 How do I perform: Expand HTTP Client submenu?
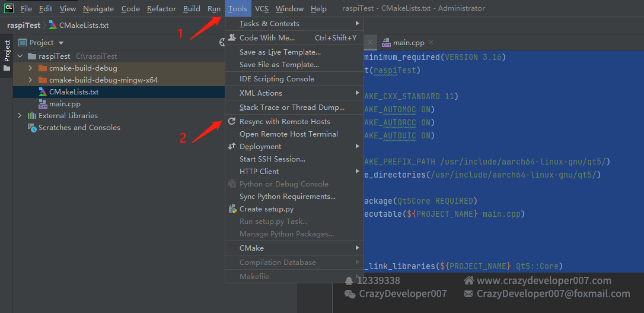tap(295, 172)
